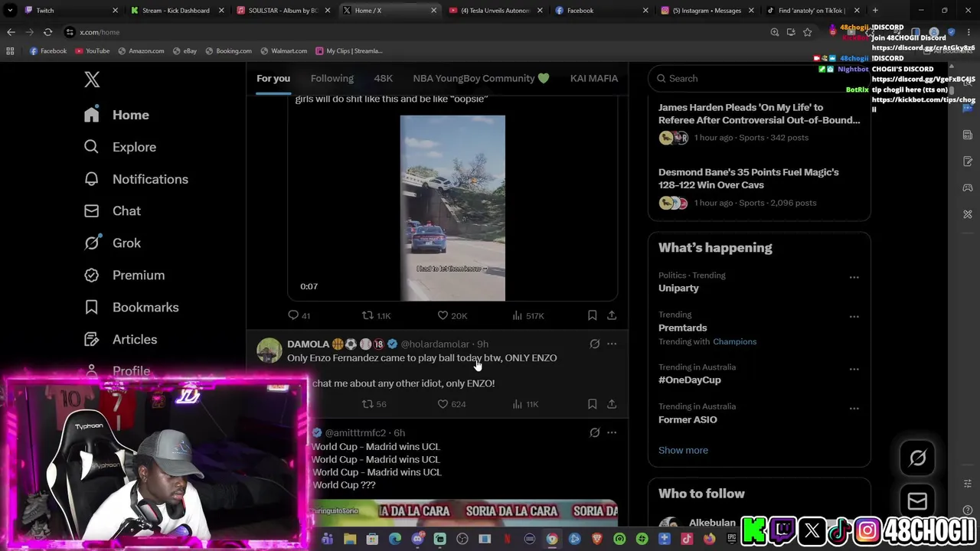Image resolution: width=980 pixels, height=551 pixels.
Task: Open the YouTube bookmark
Action: [92, 51]
